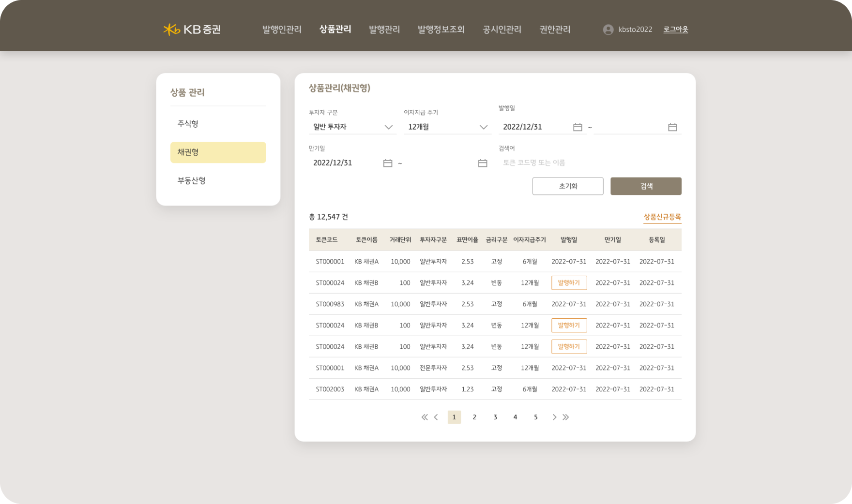The height and width of the screenshot is (504, 852).
Task: Open 상품관리 menu
Action: (335, 30)
